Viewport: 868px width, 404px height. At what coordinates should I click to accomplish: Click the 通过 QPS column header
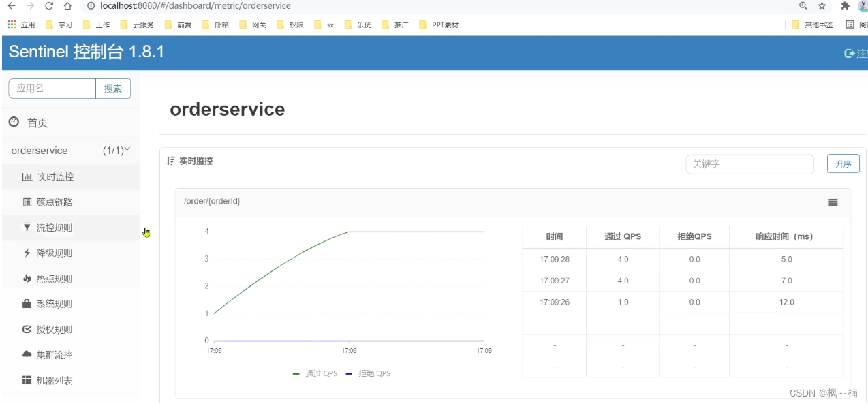623,236
